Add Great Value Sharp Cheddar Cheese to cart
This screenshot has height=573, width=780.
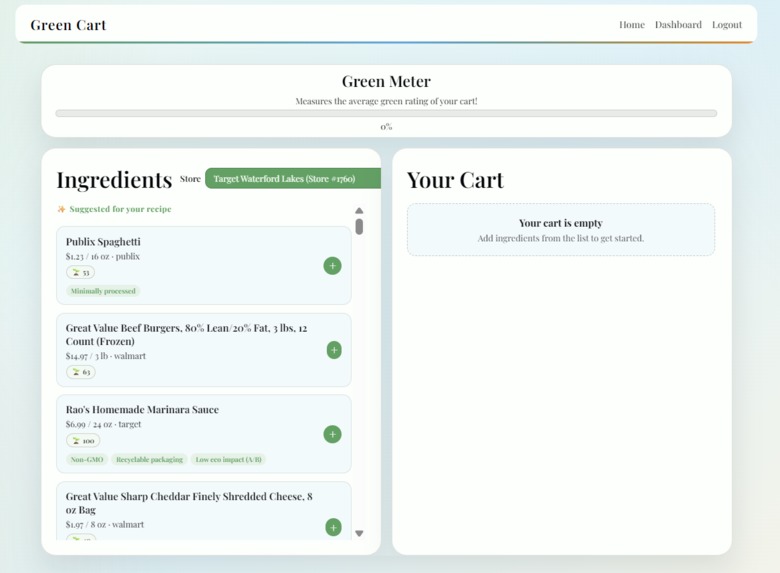click(x=333, y=527)
